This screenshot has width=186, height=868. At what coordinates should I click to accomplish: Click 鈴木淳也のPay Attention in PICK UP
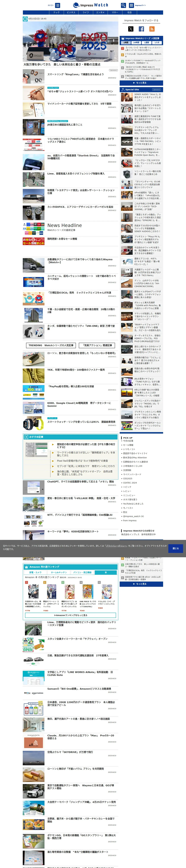[x=135, y=458]
